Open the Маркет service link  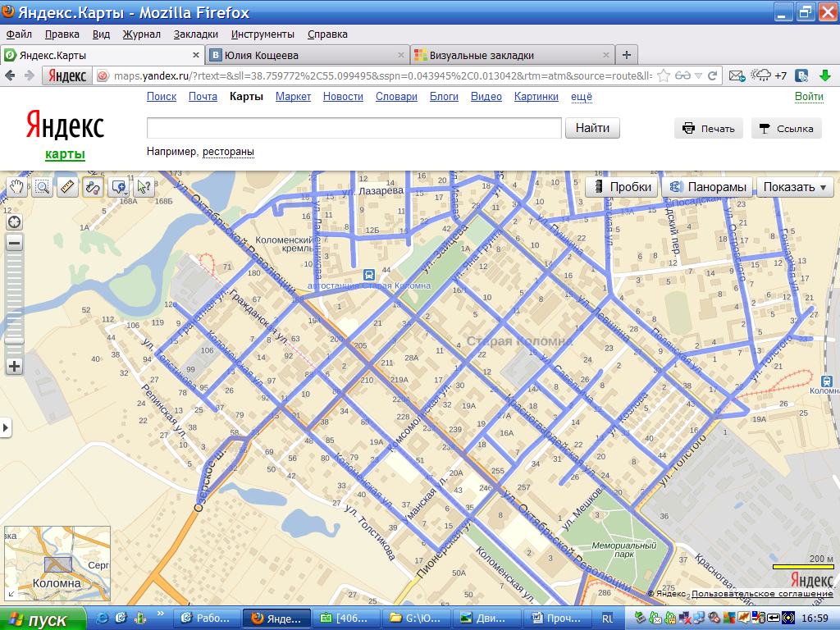coord(293,97)
